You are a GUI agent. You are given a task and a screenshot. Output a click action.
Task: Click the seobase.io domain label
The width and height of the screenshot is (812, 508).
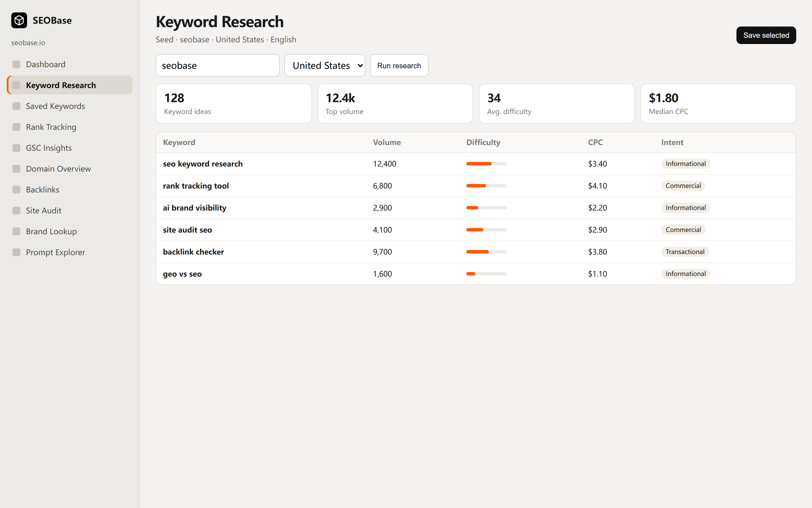pos(28,43)
